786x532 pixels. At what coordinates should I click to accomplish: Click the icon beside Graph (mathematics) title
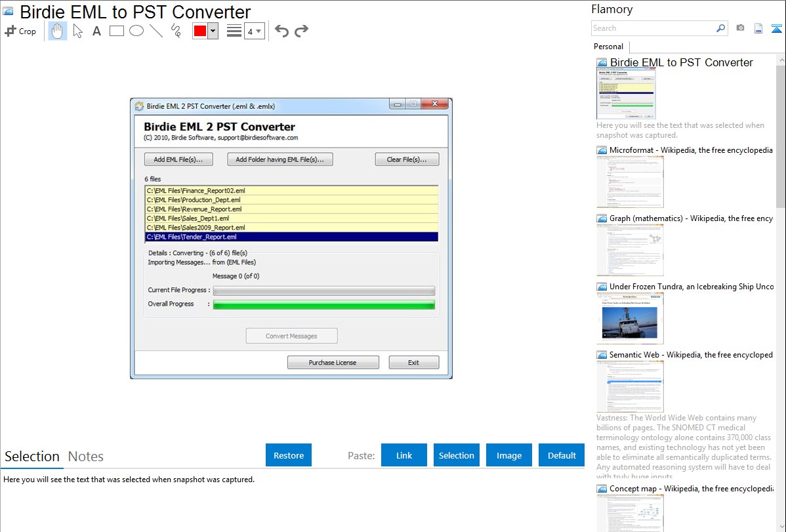click(602, 218)
